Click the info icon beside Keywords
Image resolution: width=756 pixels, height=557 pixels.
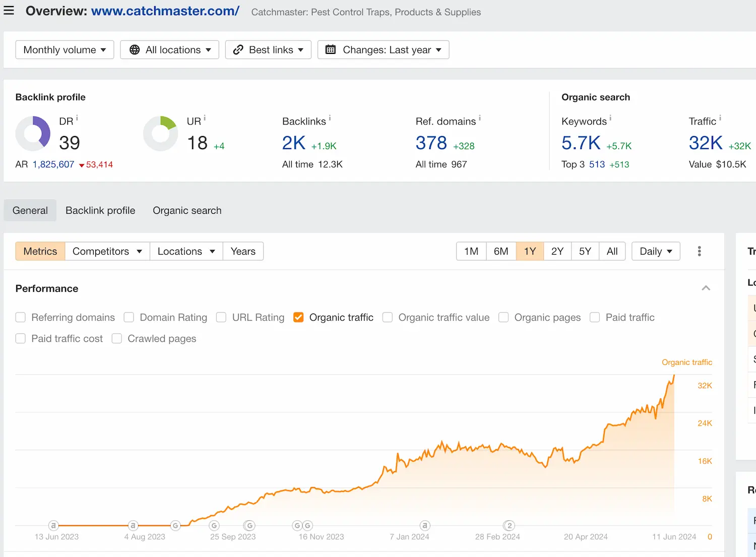[x=610, y=118]
